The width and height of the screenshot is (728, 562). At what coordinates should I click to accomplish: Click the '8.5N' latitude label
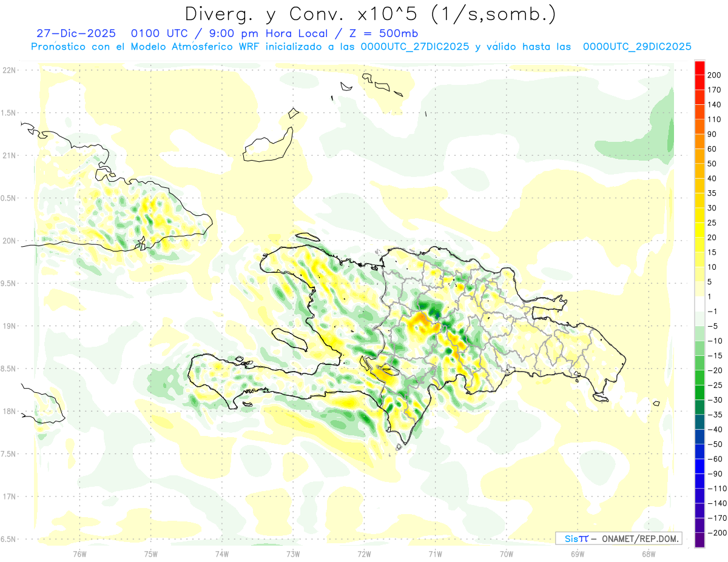tap(9, 369)
